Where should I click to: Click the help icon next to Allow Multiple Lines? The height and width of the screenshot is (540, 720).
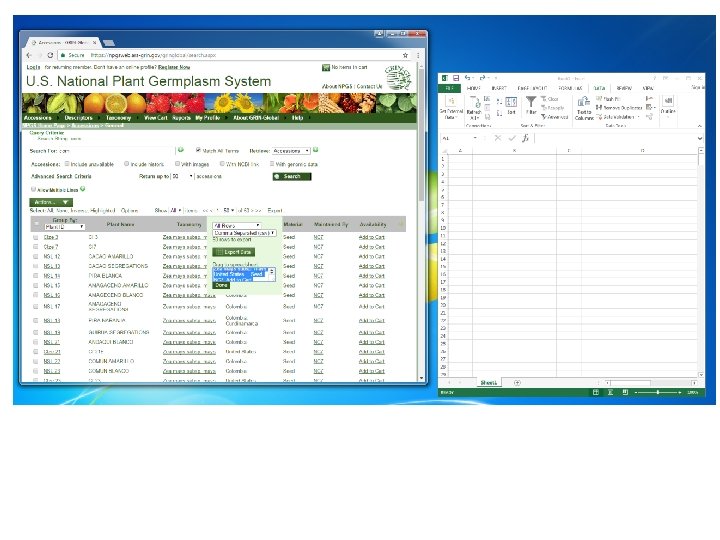[83, 189]
